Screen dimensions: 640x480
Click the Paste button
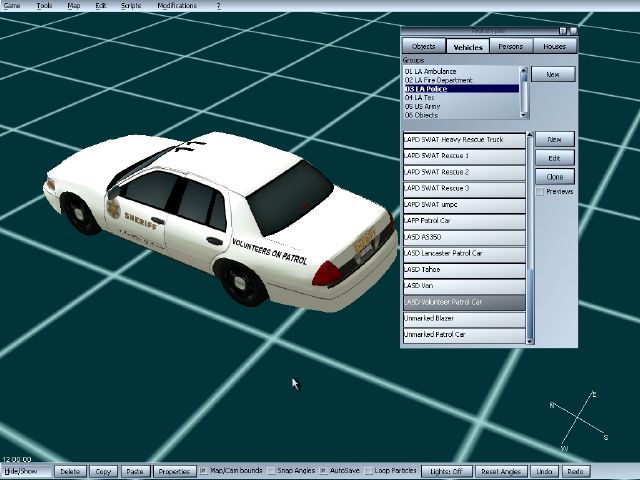pos(135,471)
